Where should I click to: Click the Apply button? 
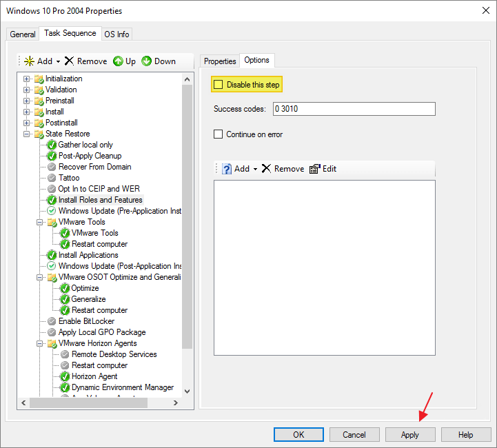tap(410, 435)
